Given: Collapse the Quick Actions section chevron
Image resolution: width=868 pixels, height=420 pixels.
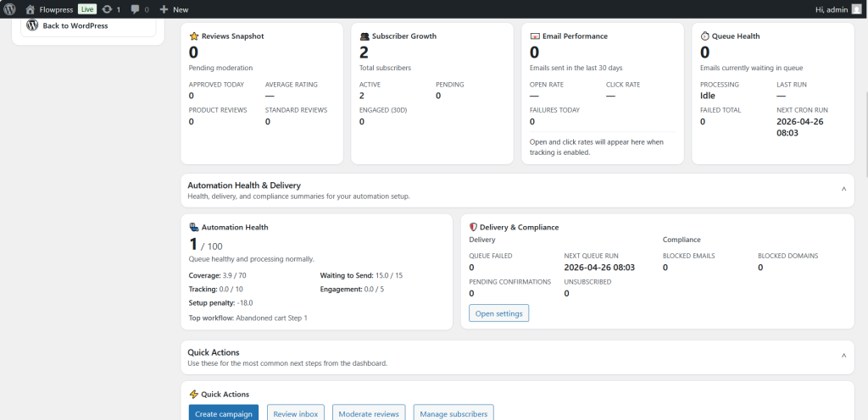Looking at the screenshot, I should 843,356.
